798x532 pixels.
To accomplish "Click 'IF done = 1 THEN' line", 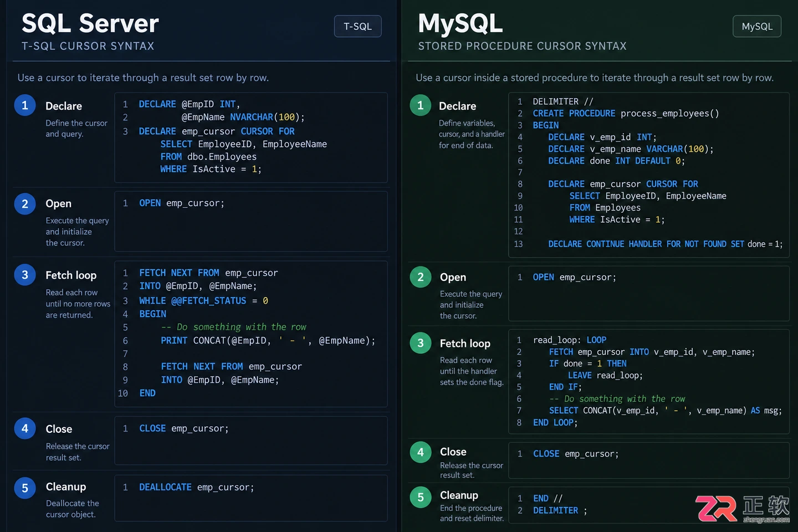I will click(588, 364).
